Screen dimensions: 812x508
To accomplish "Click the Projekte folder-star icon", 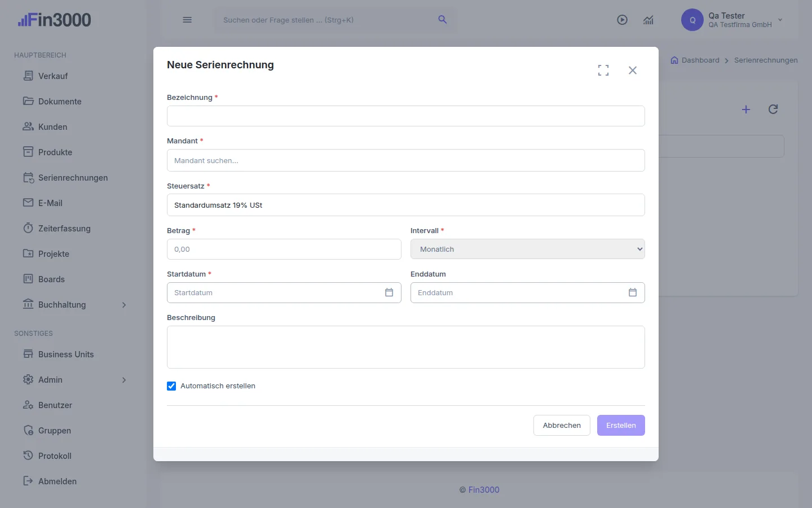I will 28,253.
